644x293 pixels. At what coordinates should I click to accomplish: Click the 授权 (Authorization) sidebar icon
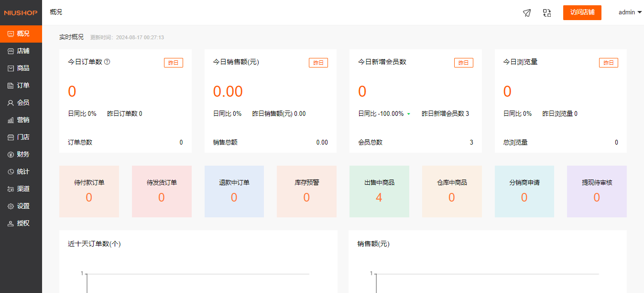[21, 223]
